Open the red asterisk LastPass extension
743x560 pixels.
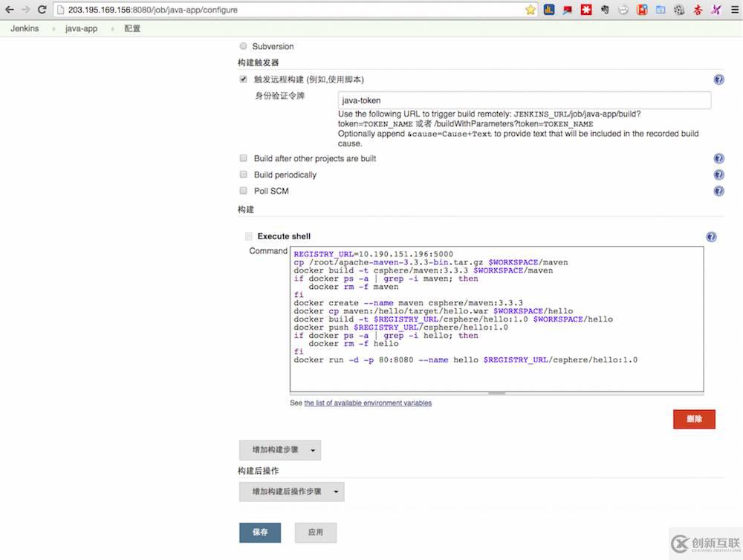[x=586, y=10]
